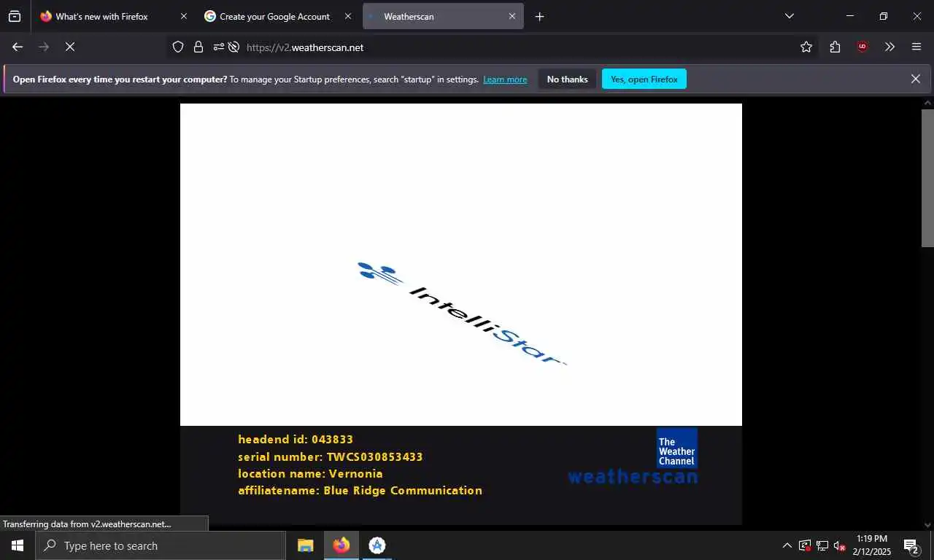Open the Firefox application menu
This screenshot has height=560, width=934.
click(x=916, y=47)
